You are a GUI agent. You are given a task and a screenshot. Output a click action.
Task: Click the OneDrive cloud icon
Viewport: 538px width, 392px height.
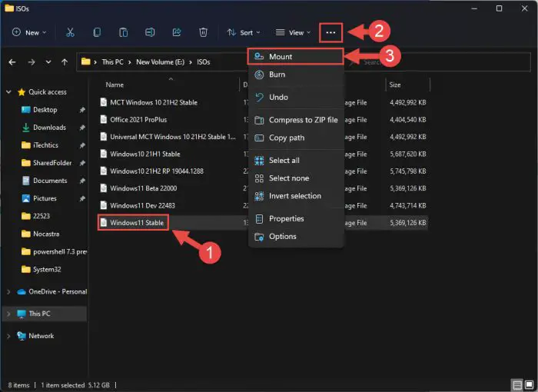pyautogui.click(x=22, y=292)
